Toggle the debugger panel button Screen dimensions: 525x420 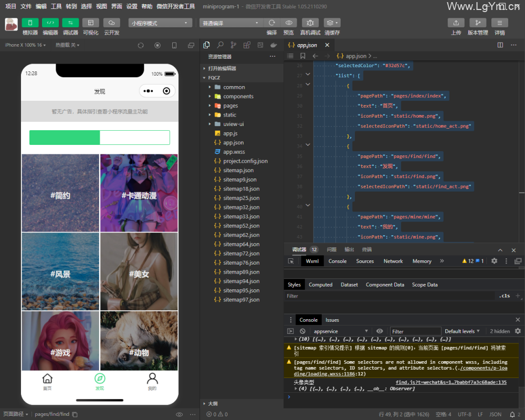(x=70, y=23)
